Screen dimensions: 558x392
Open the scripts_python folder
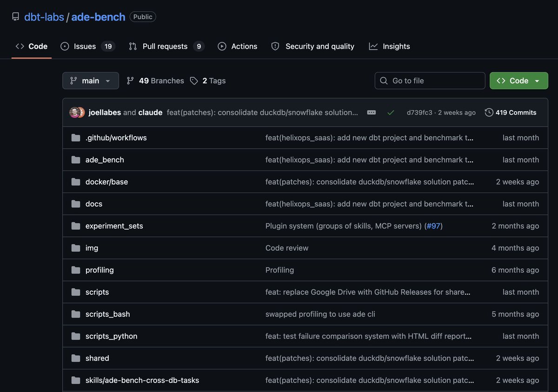[112, 336]
